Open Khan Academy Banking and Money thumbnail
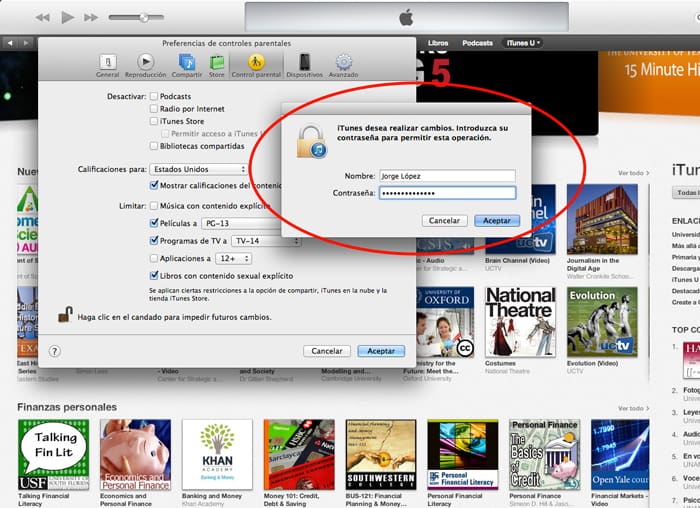 pyautogui.click(x=217, y=454)
